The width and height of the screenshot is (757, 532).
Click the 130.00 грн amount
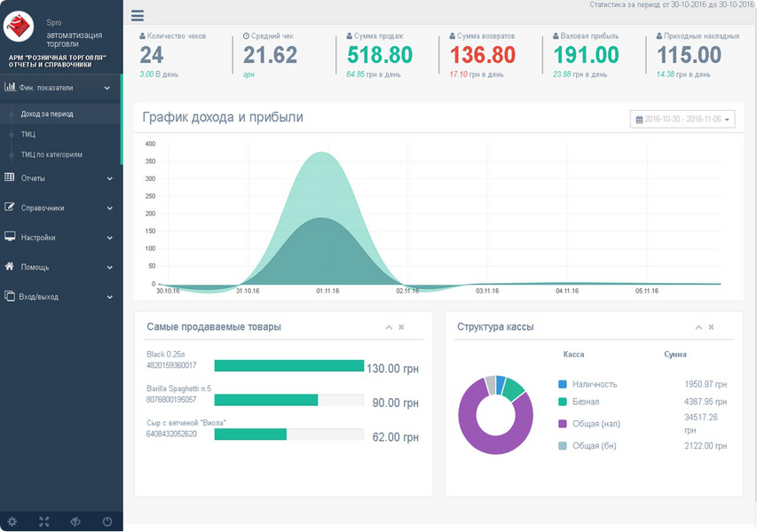[x=392, y=369]
